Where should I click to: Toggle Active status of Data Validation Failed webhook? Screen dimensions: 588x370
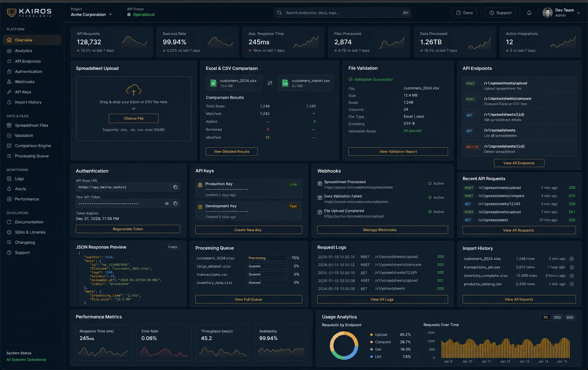point(436,197)
